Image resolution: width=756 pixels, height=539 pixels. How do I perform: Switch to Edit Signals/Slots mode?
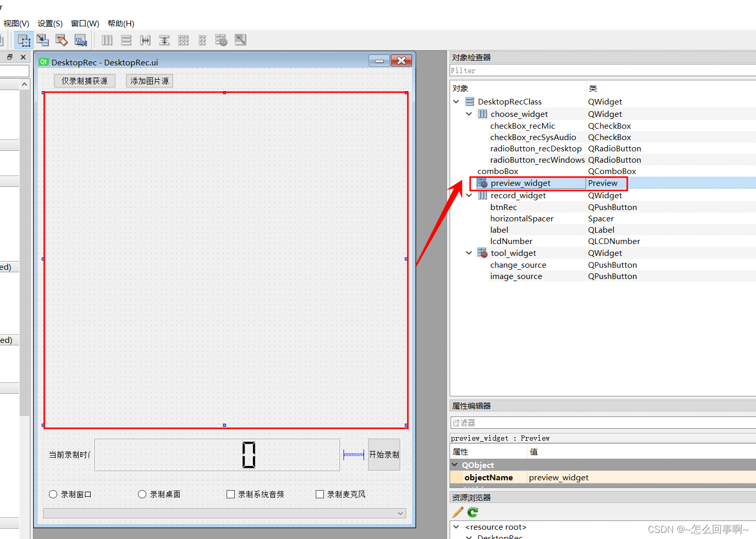pos(43,40)
